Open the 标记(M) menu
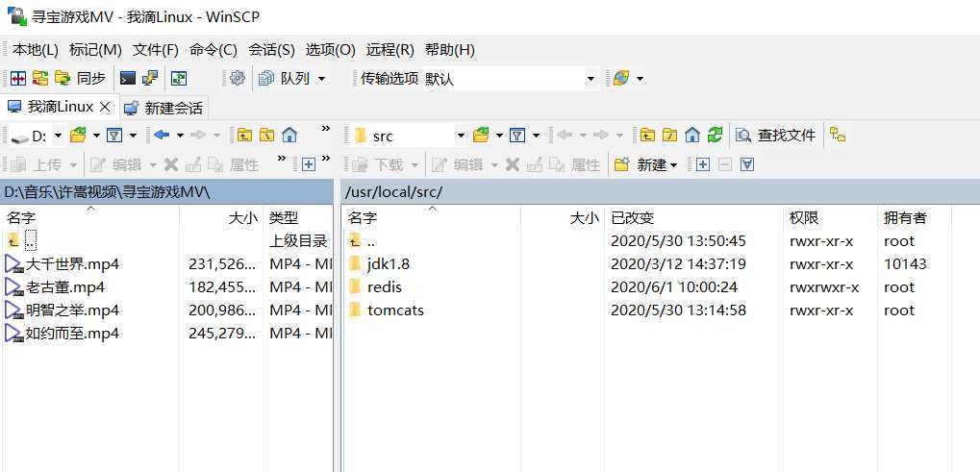The height and width of the screenshot is (472, 980). (x=95, y=50)
